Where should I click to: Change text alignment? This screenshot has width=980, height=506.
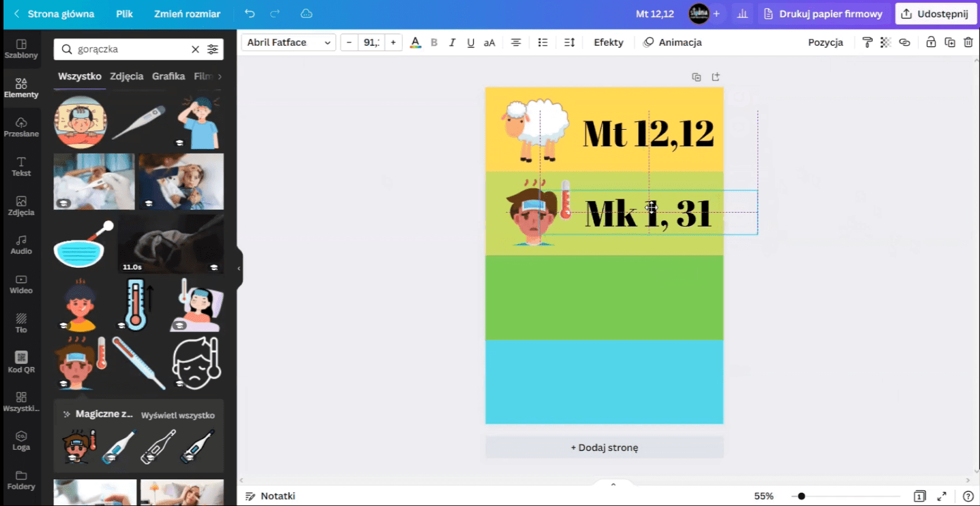pos(516,42)
